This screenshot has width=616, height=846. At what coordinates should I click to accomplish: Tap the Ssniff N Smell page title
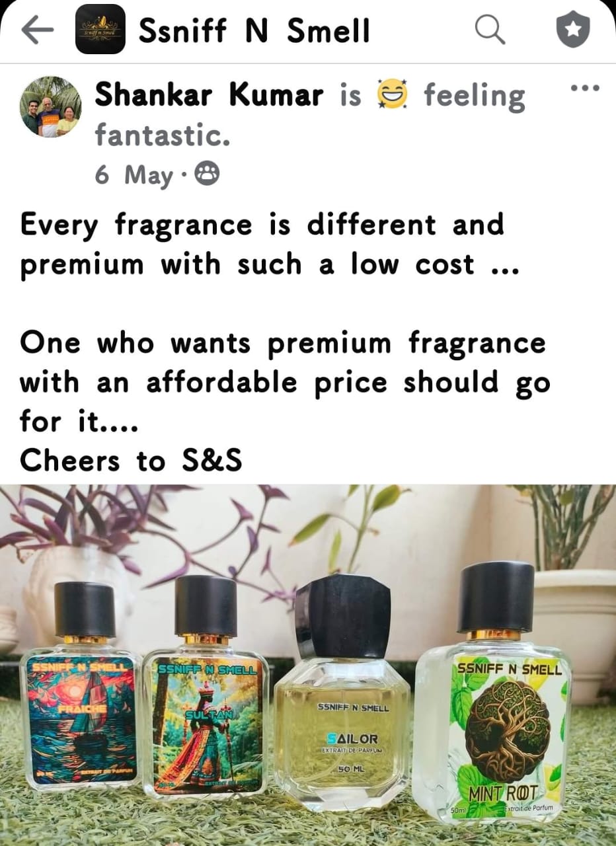coord(254,31)
